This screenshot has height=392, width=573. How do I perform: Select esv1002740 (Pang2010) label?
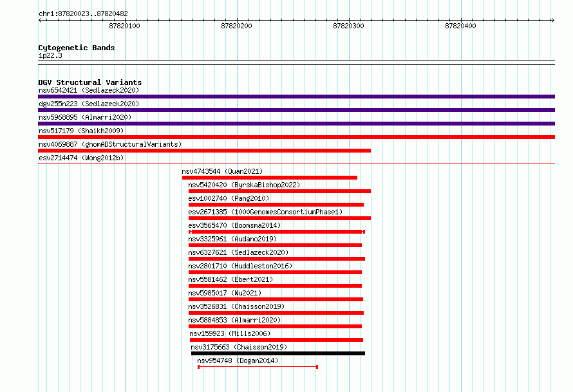pyautogui.click(x=229, y=198)
